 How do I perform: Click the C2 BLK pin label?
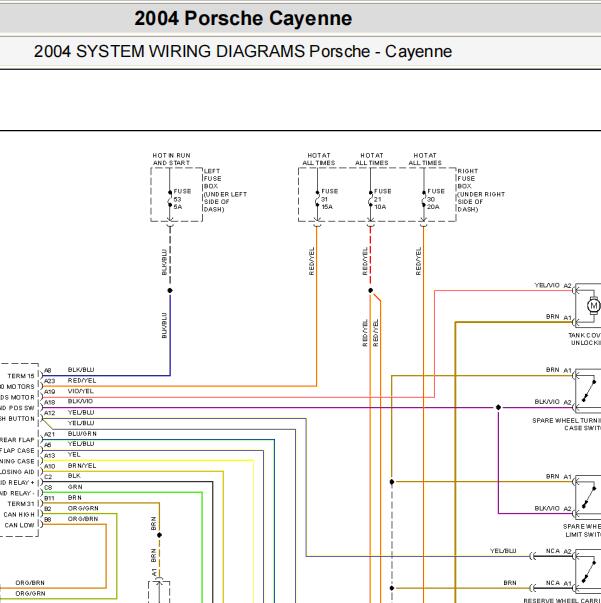[62, 476]
